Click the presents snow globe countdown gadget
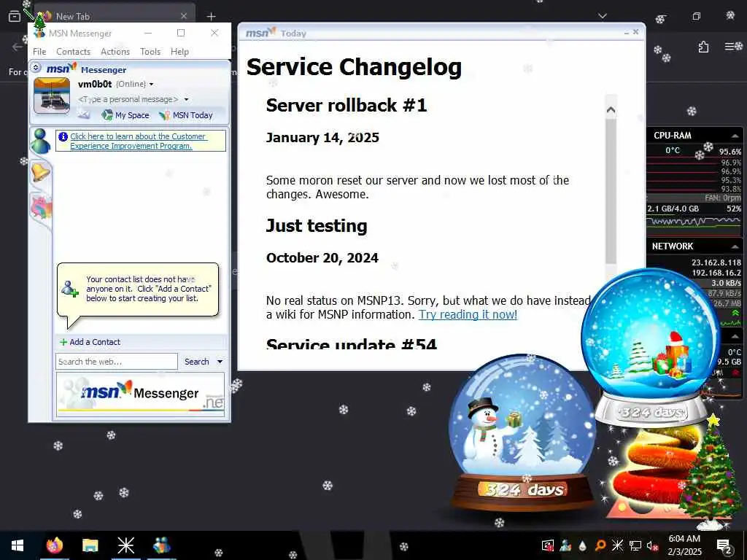747x560 pixels. [x=651, y=346]
